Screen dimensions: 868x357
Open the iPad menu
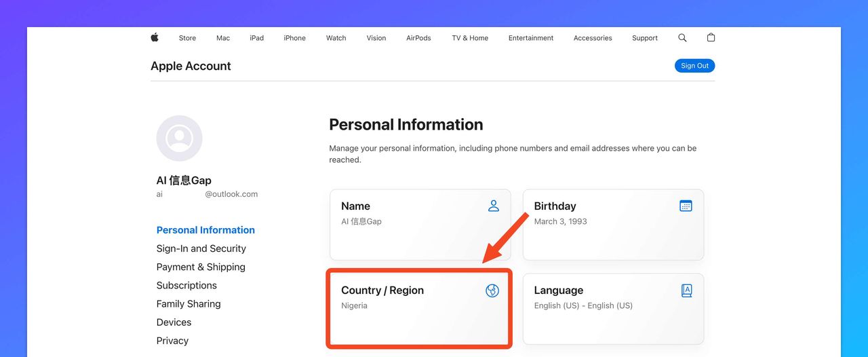click(x=256, y=38)
